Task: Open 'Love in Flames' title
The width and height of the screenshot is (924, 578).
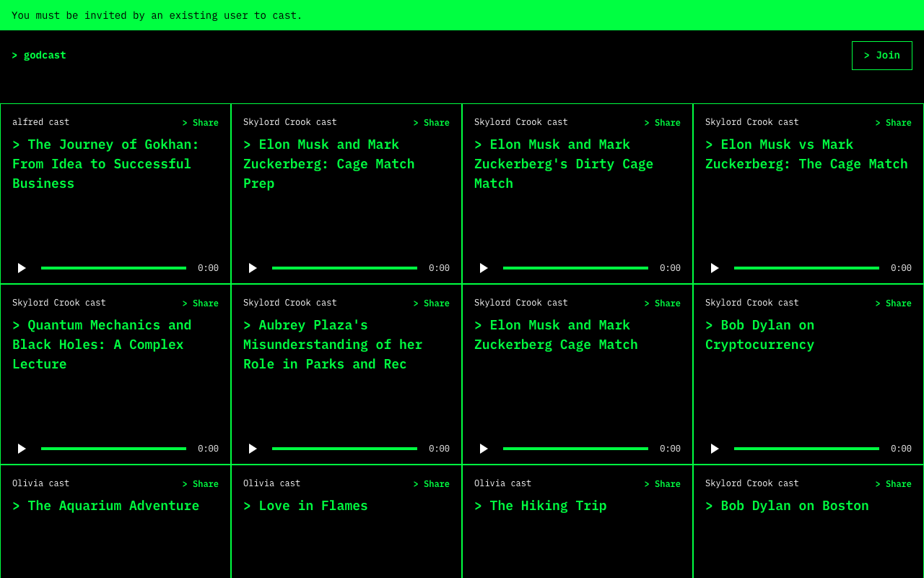Action: pyautogui.click(x=305, y=506)
